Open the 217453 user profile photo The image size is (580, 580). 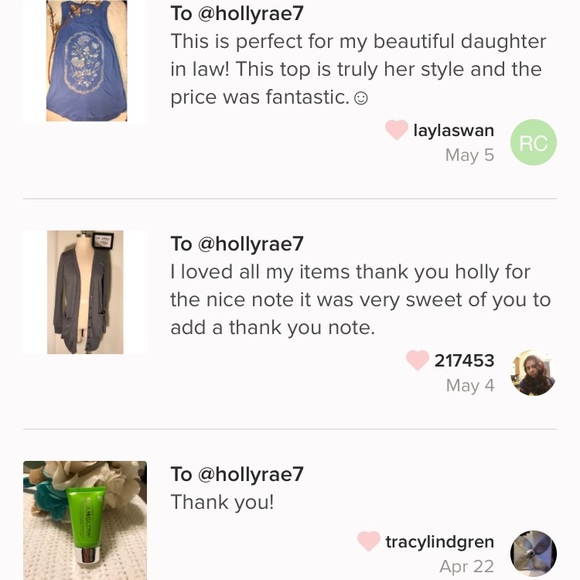point(533,372)
